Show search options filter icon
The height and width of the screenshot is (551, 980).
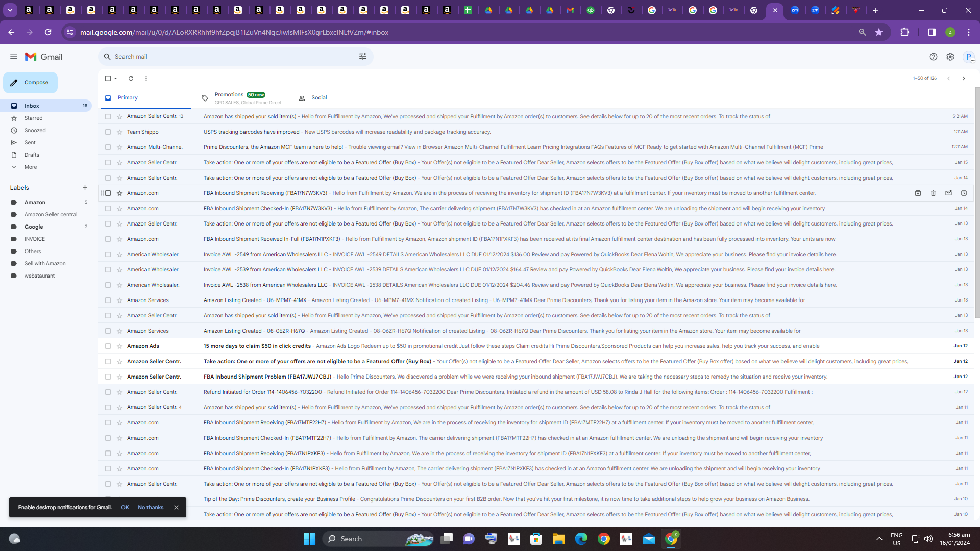[363, 57]
